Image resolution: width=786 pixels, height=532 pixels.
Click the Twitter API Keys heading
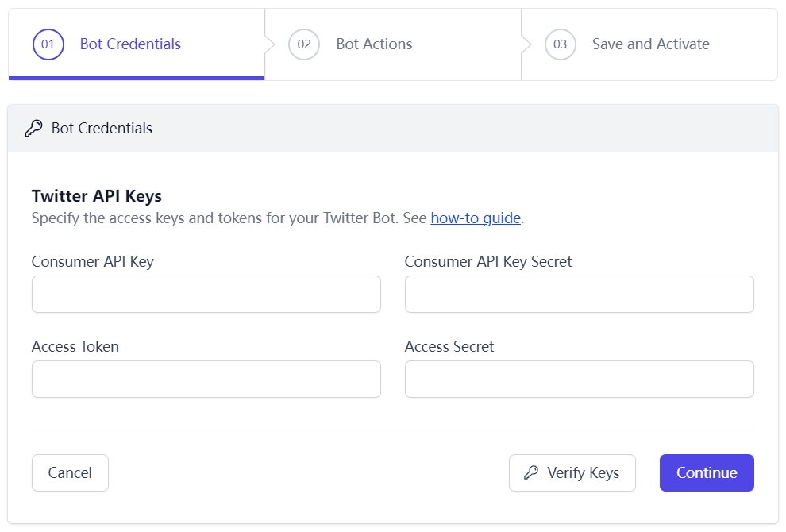pyautogui.click(x=97, y=196)
